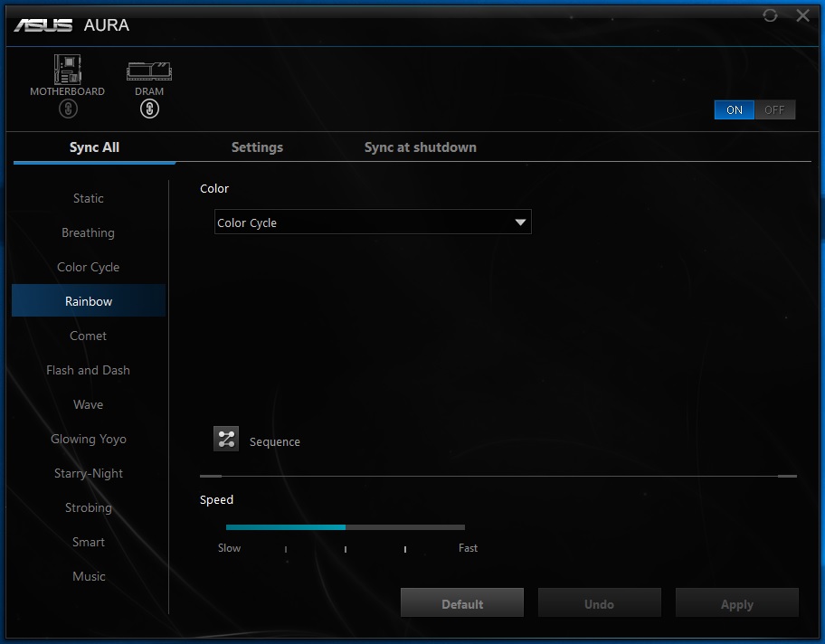Select the Music effect
The image size is (825, 644).
pos(89,576)
